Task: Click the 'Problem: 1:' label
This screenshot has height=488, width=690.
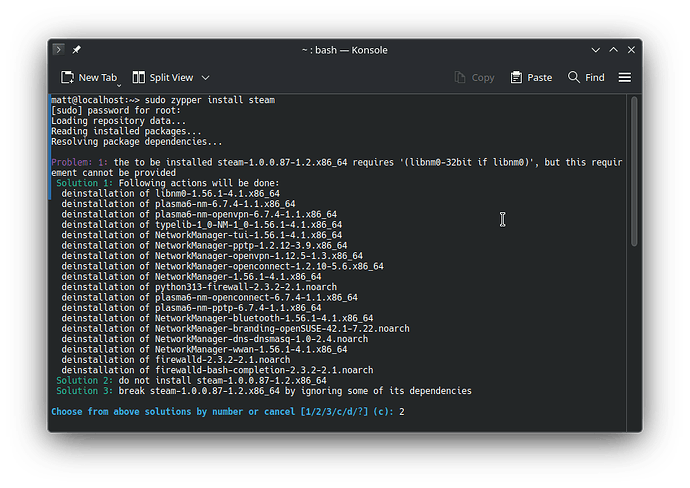Action: (80, 162)
